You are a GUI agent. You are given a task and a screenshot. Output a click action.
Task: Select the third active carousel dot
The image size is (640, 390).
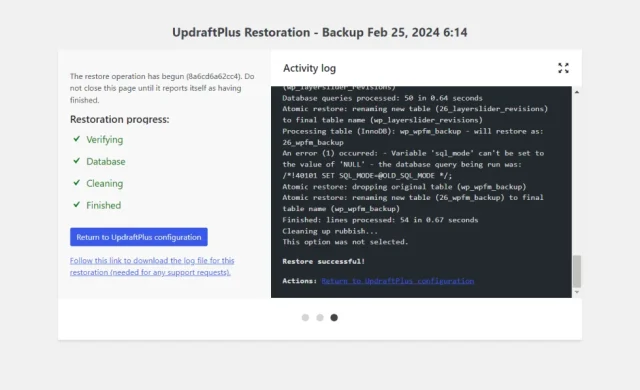pyautogui.click(x=334, y=317)
